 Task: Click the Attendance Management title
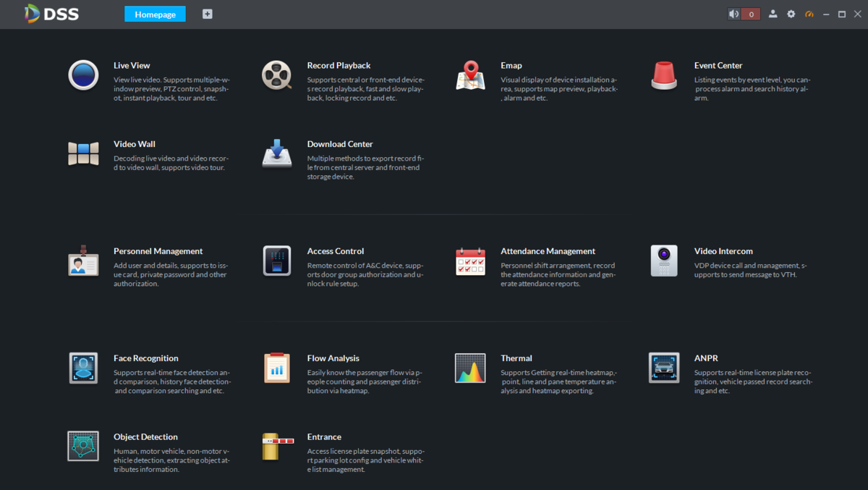[548, 251]
